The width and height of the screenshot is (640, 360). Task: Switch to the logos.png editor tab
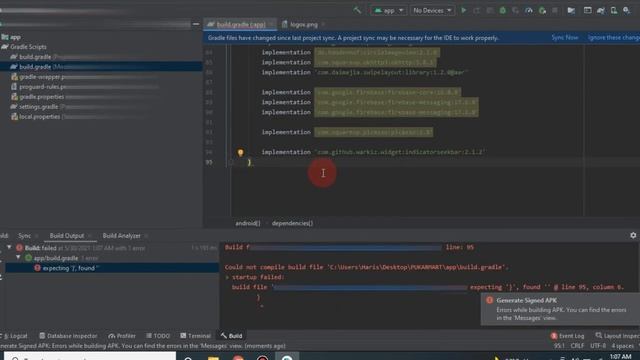[x=303, y=24]
